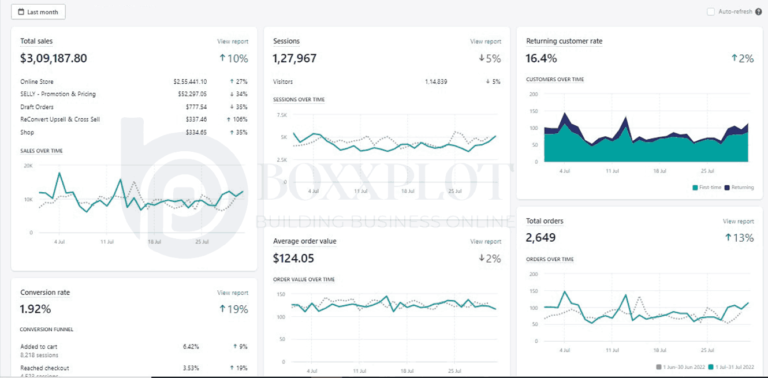This screenshot has height=378, width=768.
Task: Click the Auto-refresh help question mark icon
Action: 758,12
